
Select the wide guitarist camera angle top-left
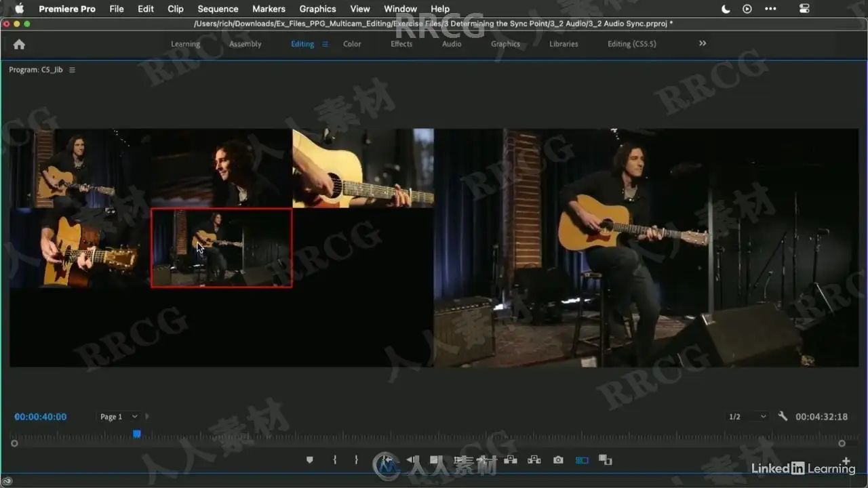click(x=80, y=168)
